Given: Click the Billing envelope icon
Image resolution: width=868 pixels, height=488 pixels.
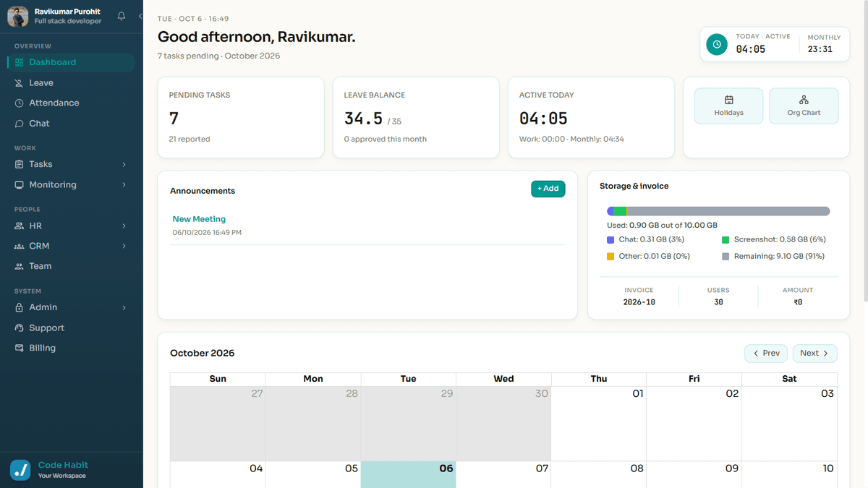Looking at the screenshot, I should [20, 348].
